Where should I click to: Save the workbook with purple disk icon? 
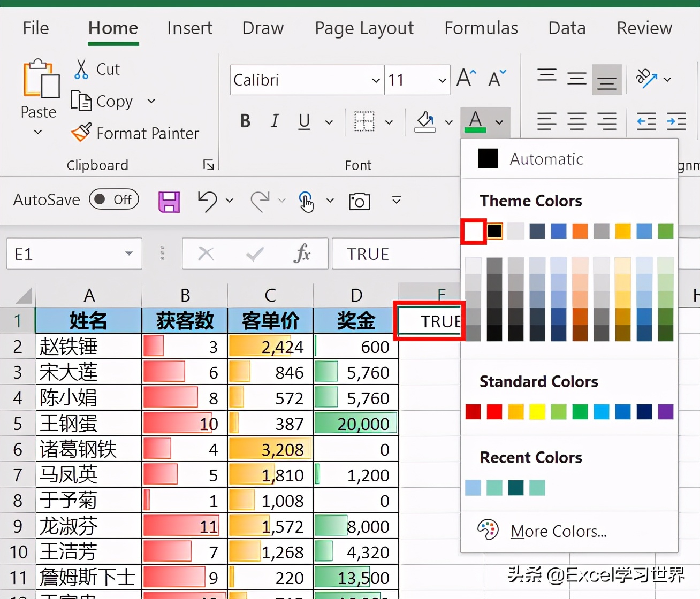(x=169, y=202)
